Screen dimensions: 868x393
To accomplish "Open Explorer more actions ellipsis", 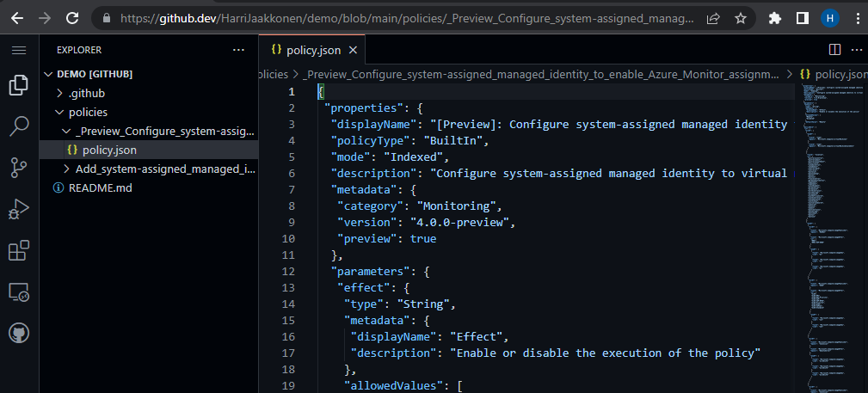I will point(238,50).
